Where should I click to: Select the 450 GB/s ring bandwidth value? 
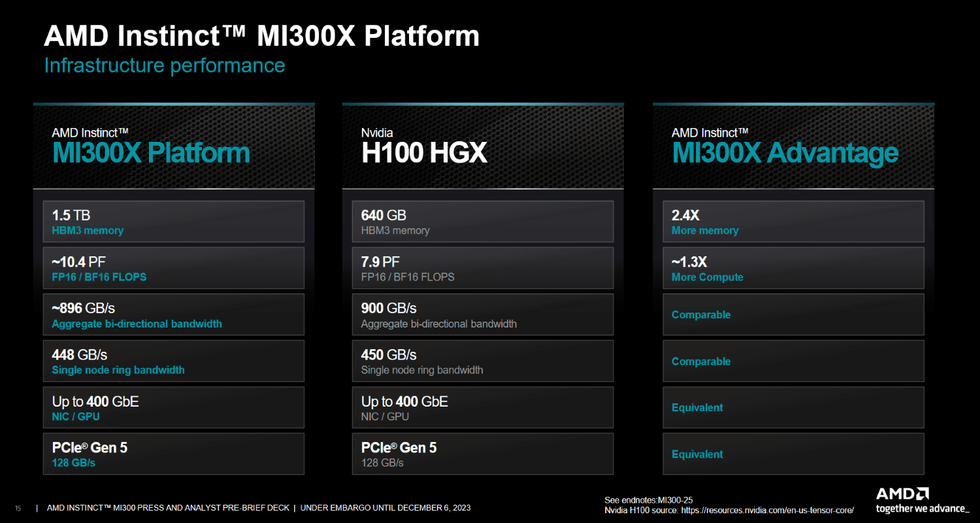(389, 354)
